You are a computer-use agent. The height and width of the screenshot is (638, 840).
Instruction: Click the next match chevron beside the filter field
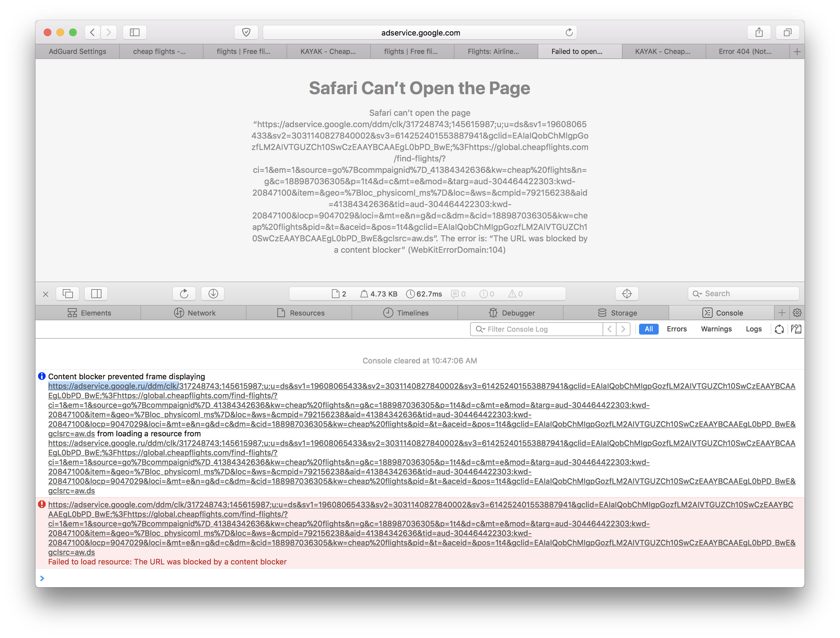[623, 329]
